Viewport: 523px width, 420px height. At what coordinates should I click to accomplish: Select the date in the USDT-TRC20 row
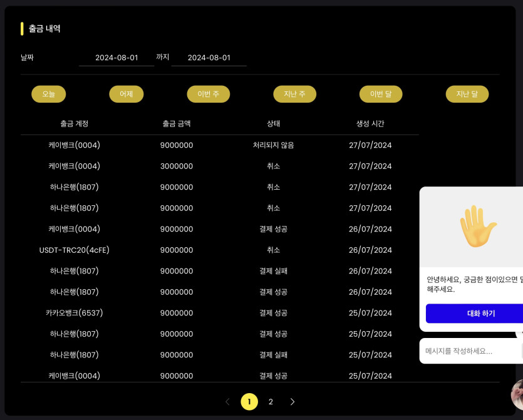(x=370, y=250)
